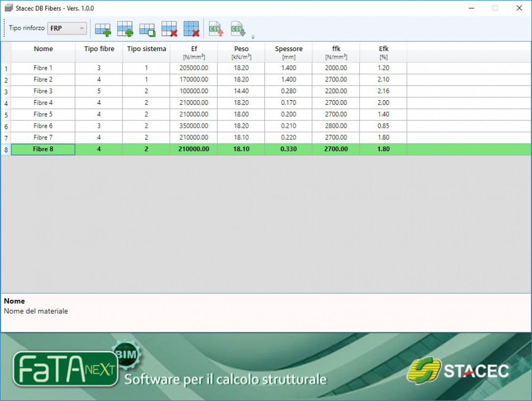Click ffk value '2800.00' in Fibre 6 row
The height and width of the screenshot is (401, 532).
point(336,126)
